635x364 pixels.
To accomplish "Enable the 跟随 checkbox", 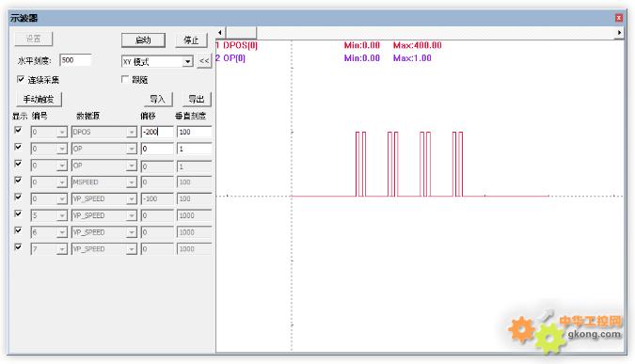I will 125,79.
